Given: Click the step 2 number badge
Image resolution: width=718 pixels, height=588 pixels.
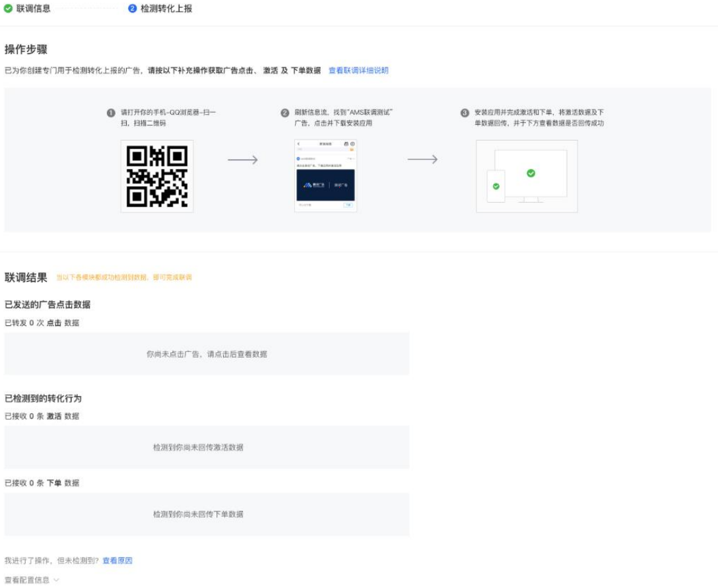Looking at the screenshot, I should pos(285,113).
